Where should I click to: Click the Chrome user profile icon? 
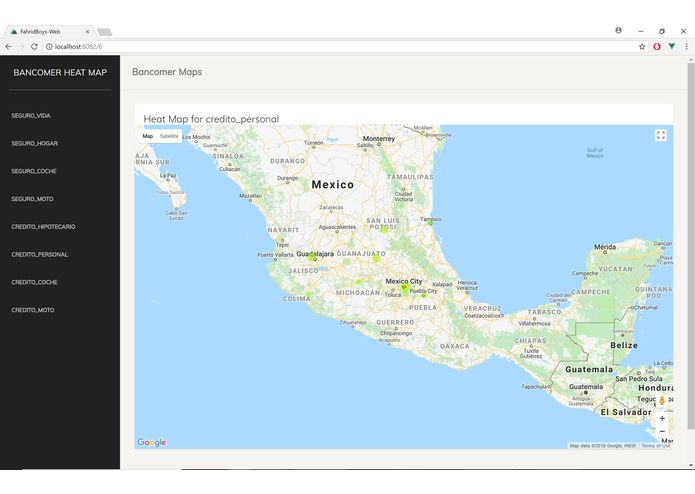618,31
